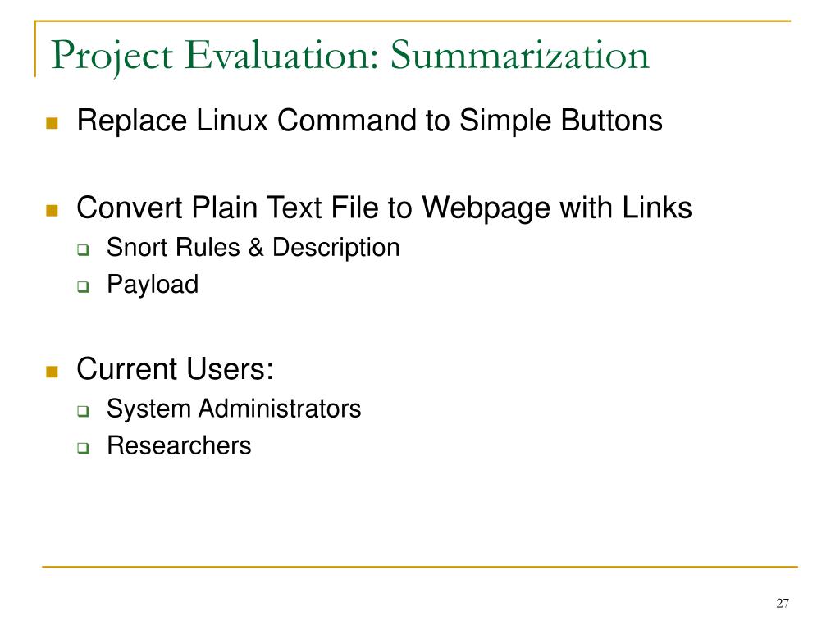This screenshot has height=630, width=840.
Task: Click the word Buttons in first bullet
Action: [x=612, y=121]
